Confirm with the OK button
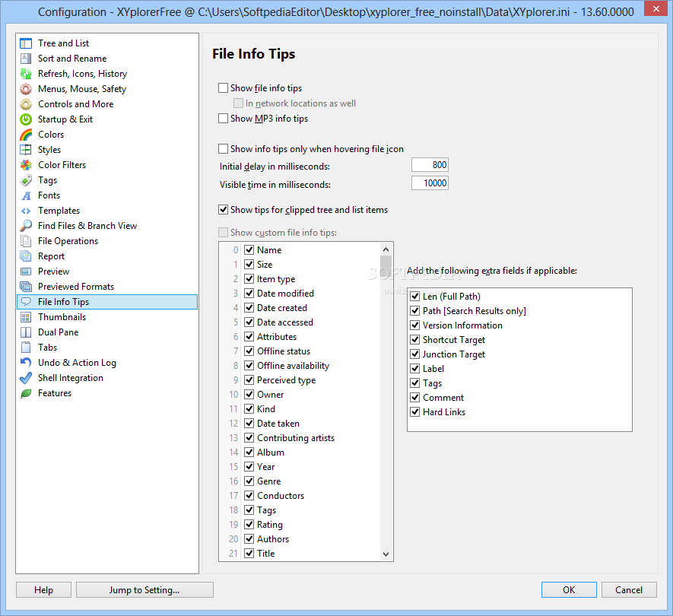Viewport: 673px width, 616px height. coord(569,590)
